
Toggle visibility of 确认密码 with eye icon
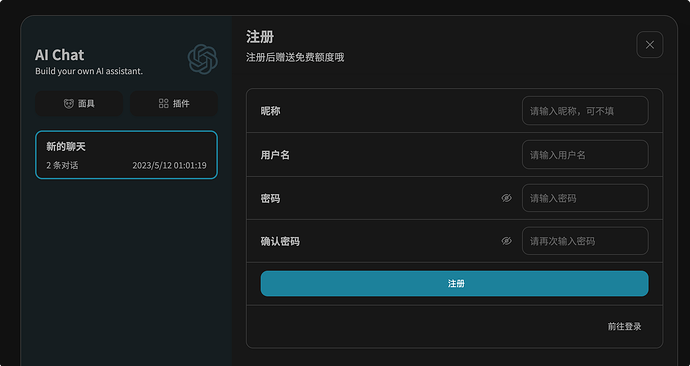[x=506, y=241]
